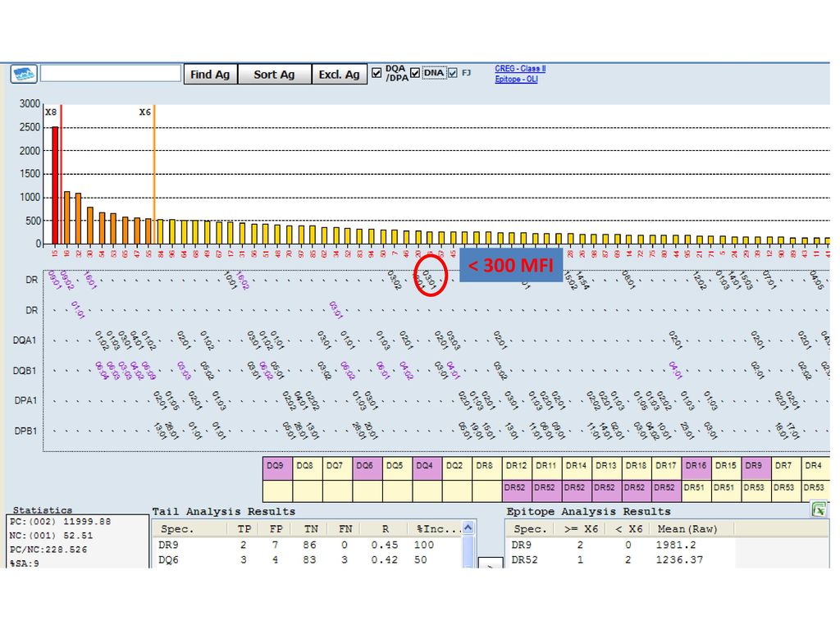This screenshot has width=840, height=630.
Task: Click the DQB1 row label
Action: click(25, 370)
